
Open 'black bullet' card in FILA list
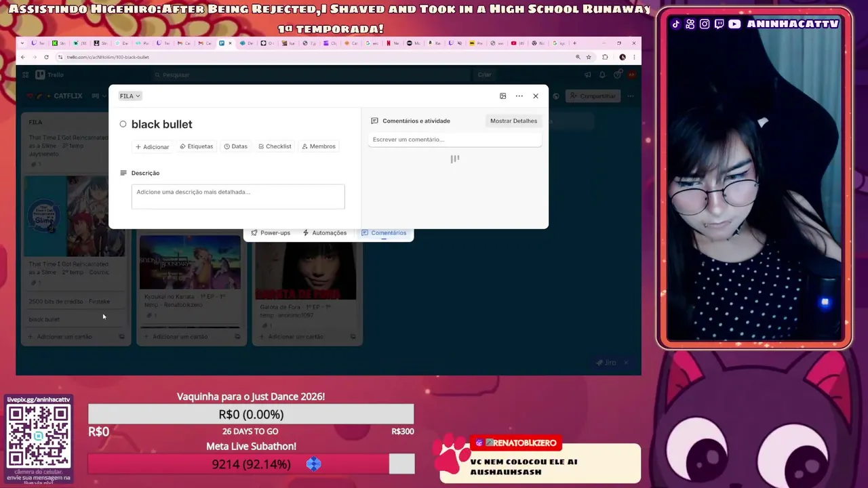(x=75, y=319)
